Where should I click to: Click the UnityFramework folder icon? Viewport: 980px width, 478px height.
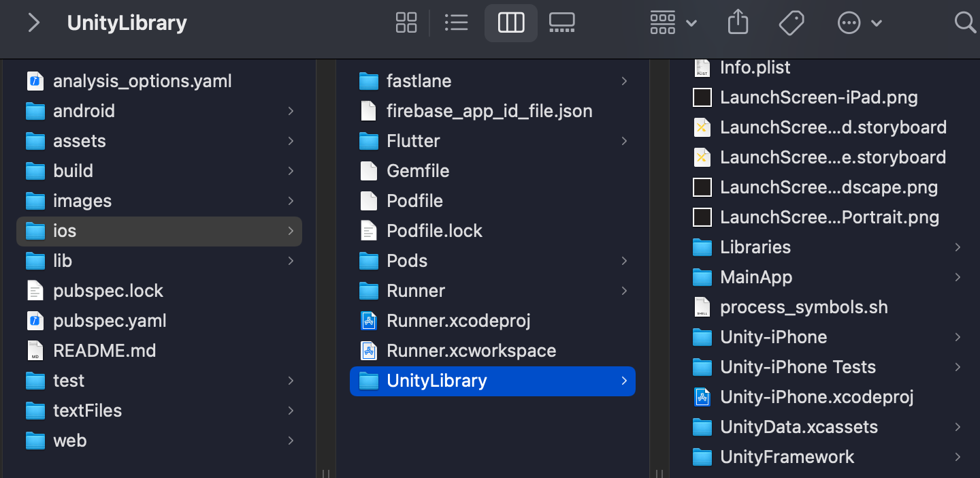pos(702,457)
